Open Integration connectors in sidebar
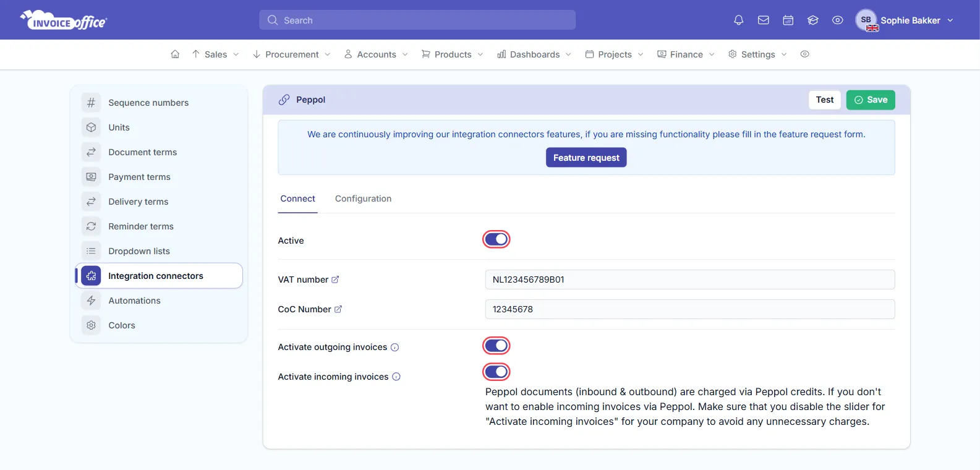The image size is (980, 470). [159, 276]
